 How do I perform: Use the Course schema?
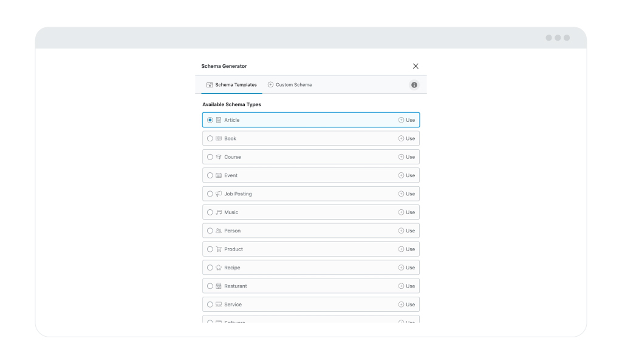[406, 157]
